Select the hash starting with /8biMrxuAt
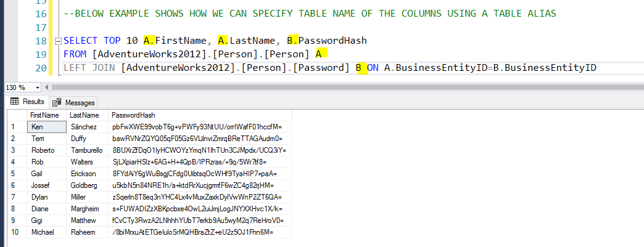Screen dimensions: 644x247 [200, 232]
